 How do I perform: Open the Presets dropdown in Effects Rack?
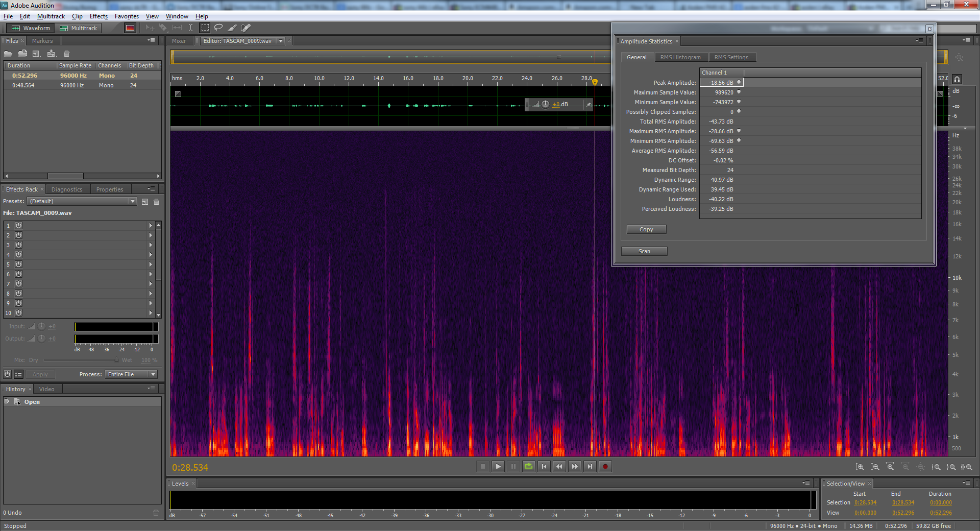click(x=82, y=201)
